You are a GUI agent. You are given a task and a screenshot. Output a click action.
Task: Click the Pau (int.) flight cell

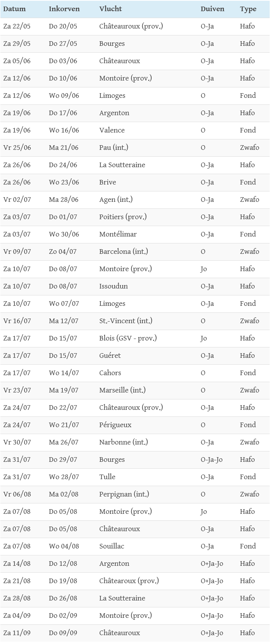click(113, 148)
